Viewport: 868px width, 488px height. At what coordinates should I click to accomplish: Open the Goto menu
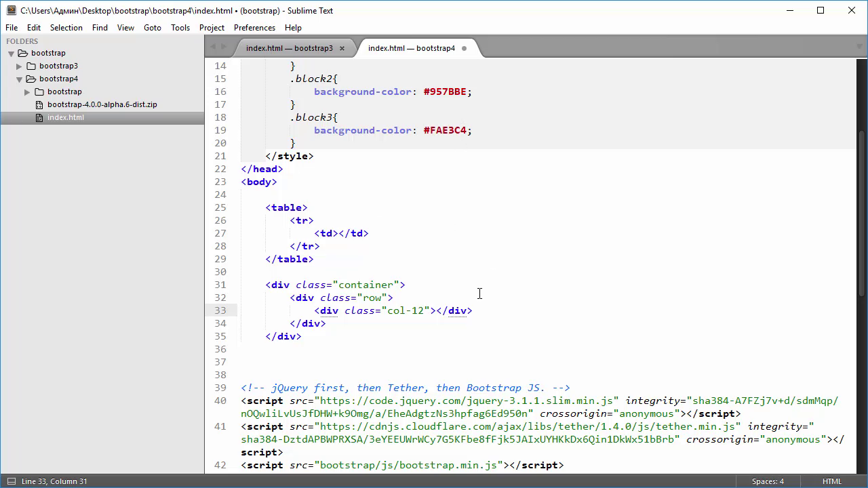tap(153, 28)
